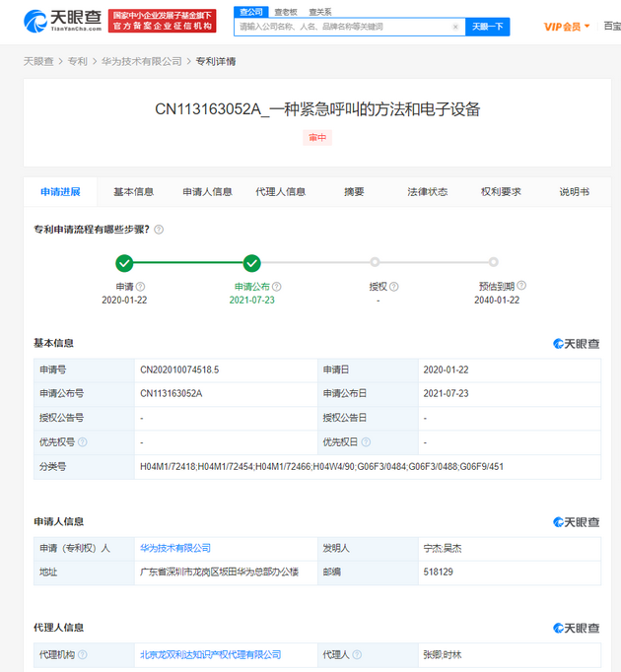Click the 天眼查 breadcrumb link
The image size is (621, 672).
click(x=38, y=61)
